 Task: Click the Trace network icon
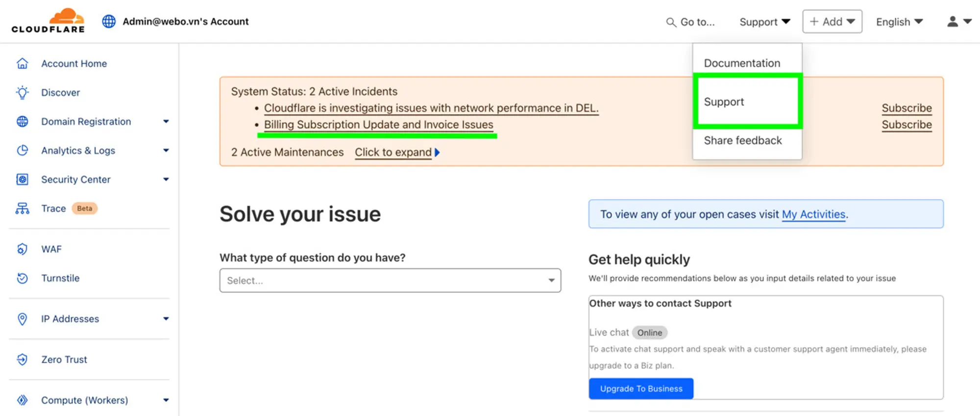click(x=22, y=208)
